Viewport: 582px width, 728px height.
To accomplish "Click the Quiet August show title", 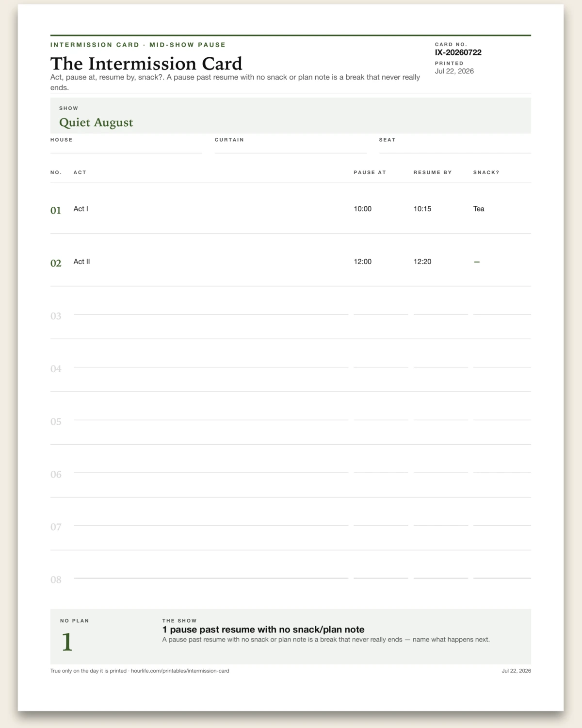I will coord(96,122).
